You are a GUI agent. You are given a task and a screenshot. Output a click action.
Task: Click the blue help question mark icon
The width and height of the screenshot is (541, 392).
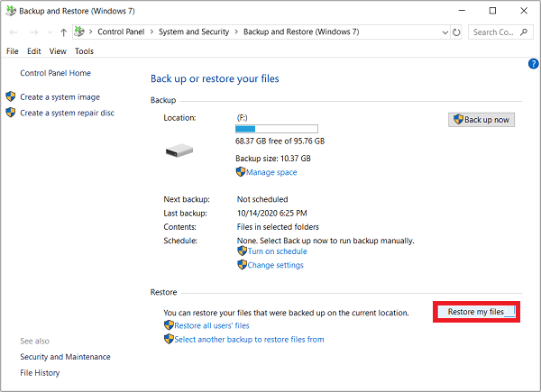(533, 64)
